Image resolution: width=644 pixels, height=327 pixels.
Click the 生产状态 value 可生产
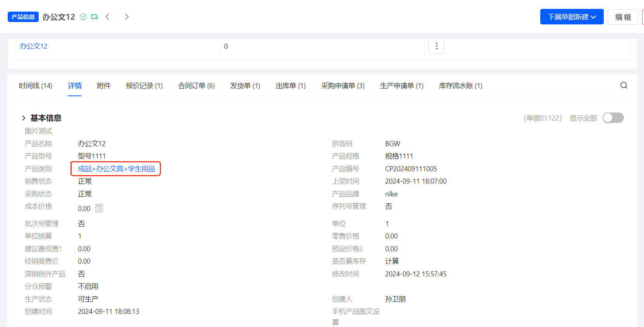88,299
